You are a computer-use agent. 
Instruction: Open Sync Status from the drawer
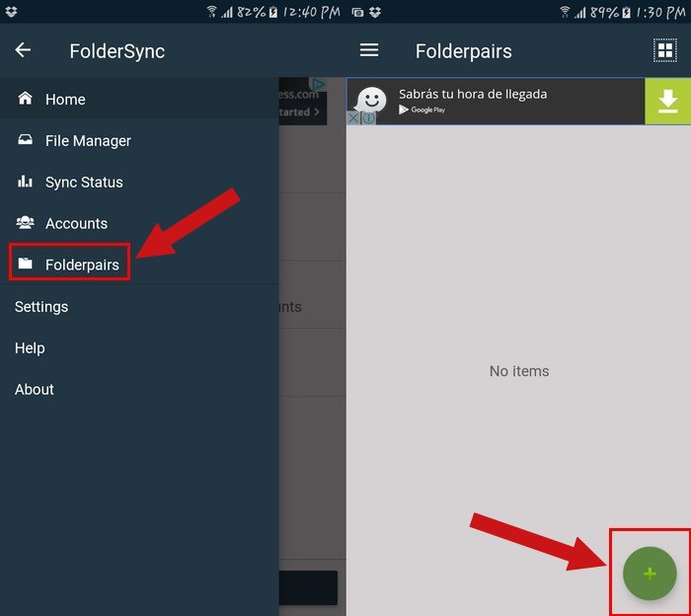[x=84, y=182]
